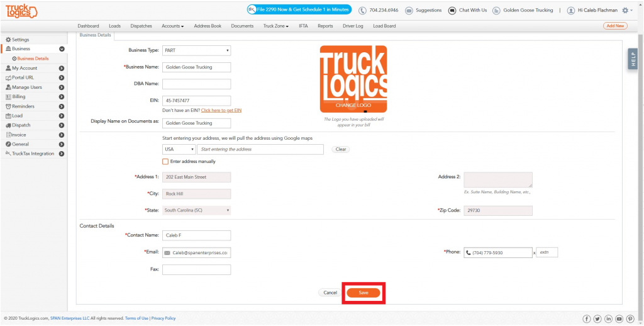
Task: Click the Start entering the address field
Action: 260,149
